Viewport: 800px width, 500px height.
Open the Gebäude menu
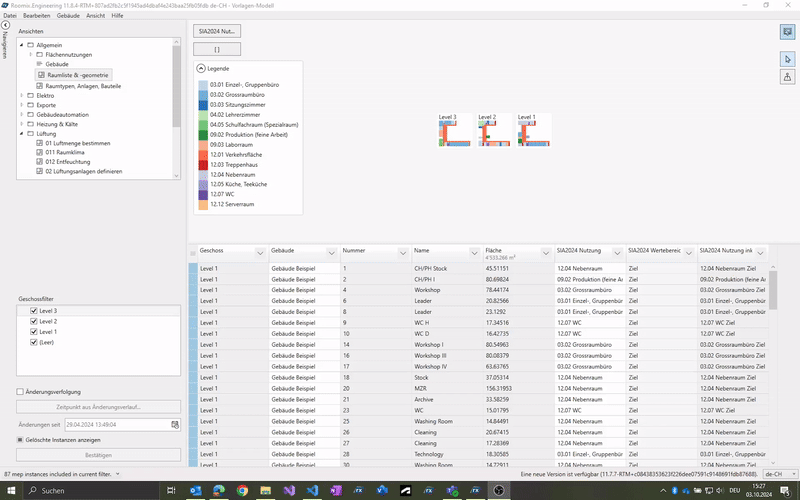coord(68,16)
